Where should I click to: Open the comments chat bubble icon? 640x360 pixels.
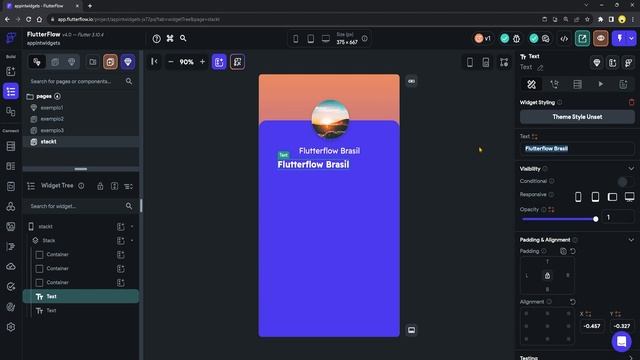tap(546, 39)
